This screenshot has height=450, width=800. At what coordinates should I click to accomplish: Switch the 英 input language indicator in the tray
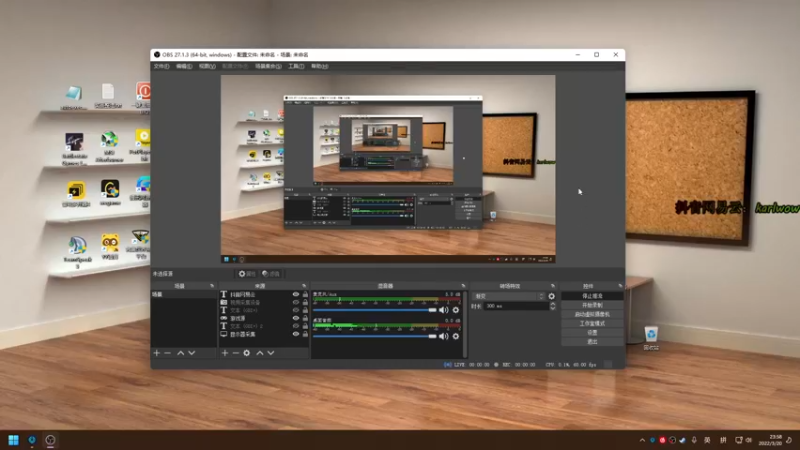pyautogui.click(x=707, y=440)
